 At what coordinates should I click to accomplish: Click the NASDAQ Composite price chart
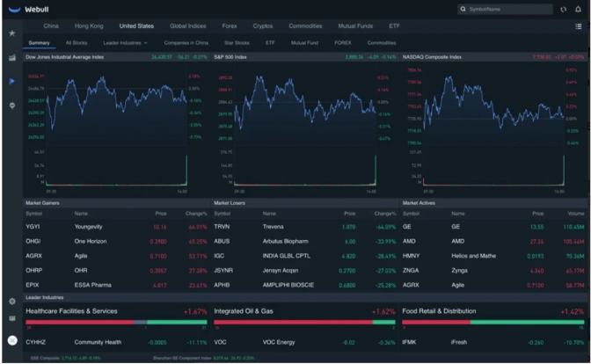tap(493, 106)
